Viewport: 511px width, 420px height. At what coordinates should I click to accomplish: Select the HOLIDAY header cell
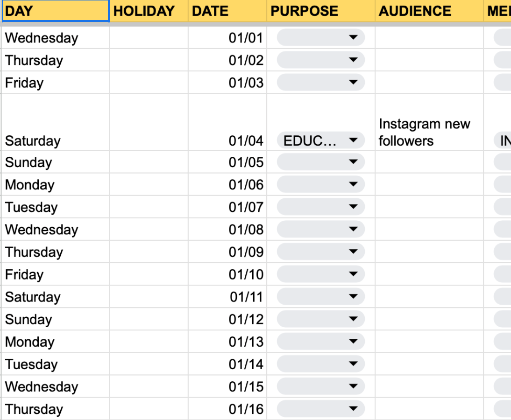(x=149, y=11)
